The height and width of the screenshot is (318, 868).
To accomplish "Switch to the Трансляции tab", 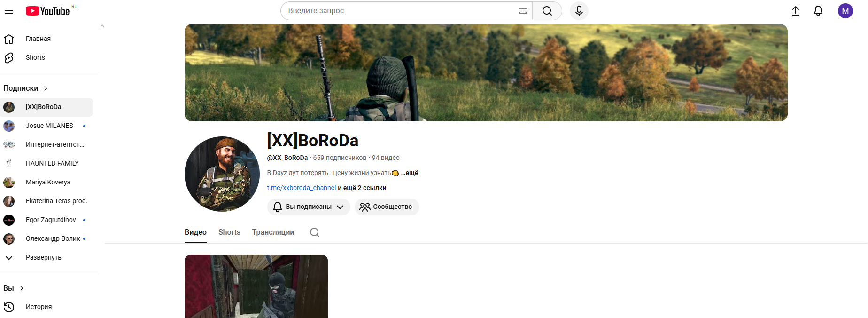I will (x=273, y=232).
